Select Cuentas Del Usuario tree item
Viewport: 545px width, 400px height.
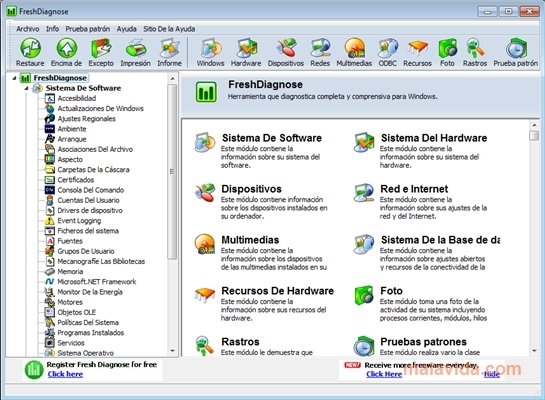(x=88, y=200)
